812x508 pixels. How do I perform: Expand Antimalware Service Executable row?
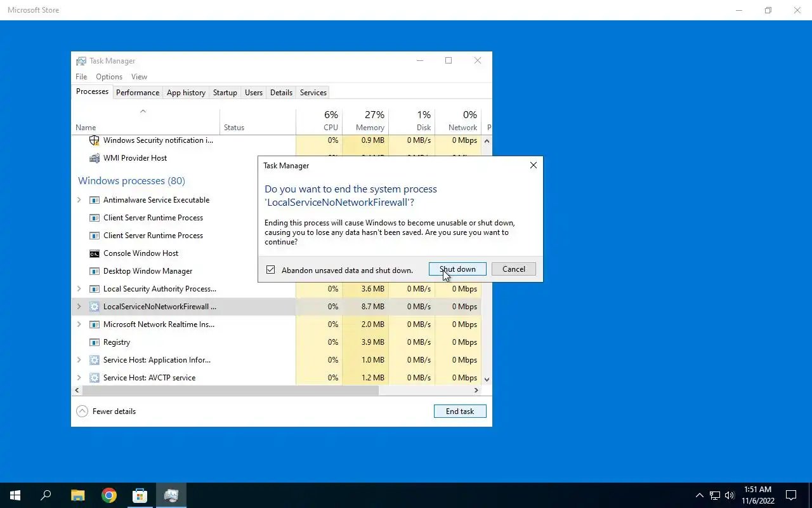[79, 200]
